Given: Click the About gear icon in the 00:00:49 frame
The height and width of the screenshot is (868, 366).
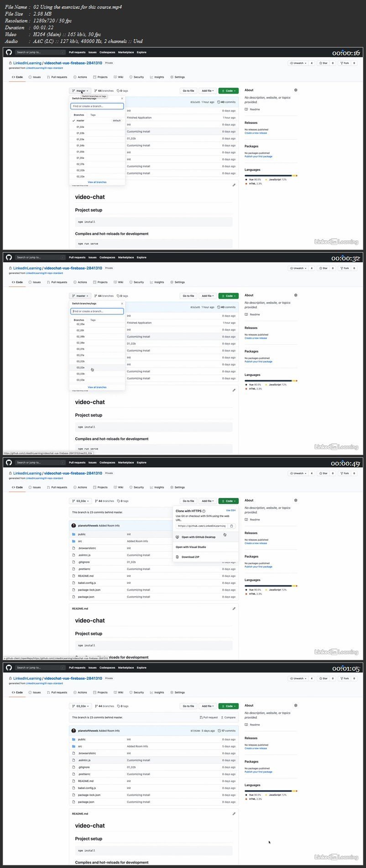Looking at the screenshot, I should 296,500.
